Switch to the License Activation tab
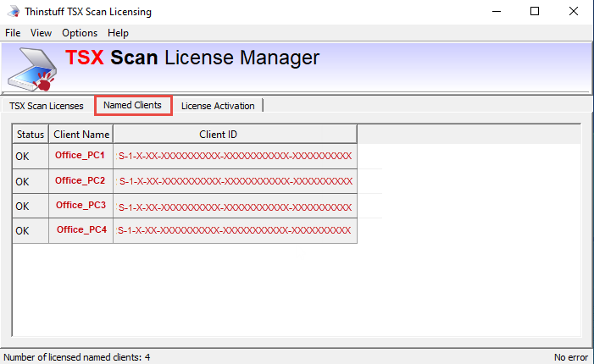The height and width of the screenshot is (364, 594). [218, 106]
